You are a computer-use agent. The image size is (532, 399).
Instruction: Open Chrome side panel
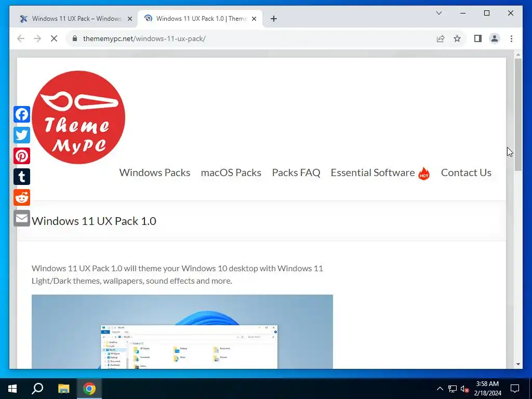(478, 38)
